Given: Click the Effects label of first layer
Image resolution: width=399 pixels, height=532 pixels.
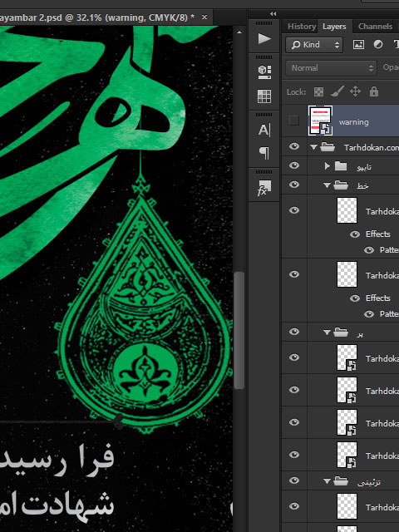Looking at the screenshot, I should point(378,234).
